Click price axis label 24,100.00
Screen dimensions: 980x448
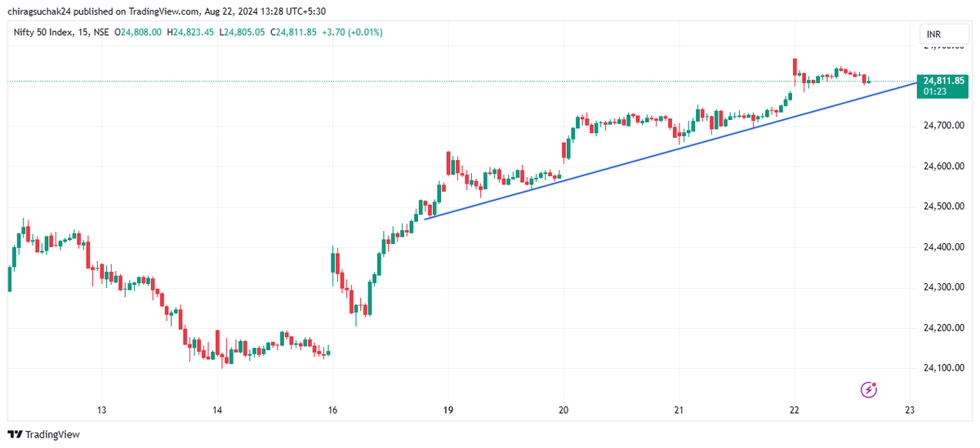(943, 368)
